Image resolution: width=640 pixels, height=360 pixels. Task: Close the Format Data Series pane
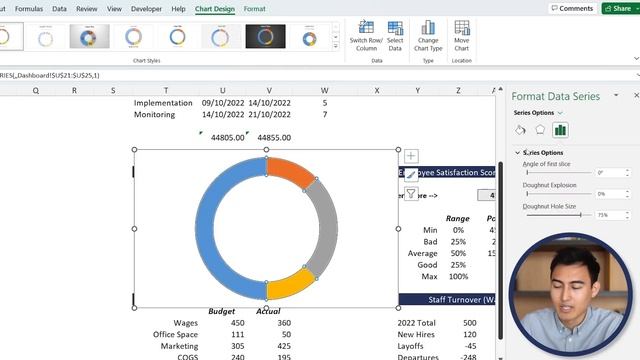click(x=636, y=95)
